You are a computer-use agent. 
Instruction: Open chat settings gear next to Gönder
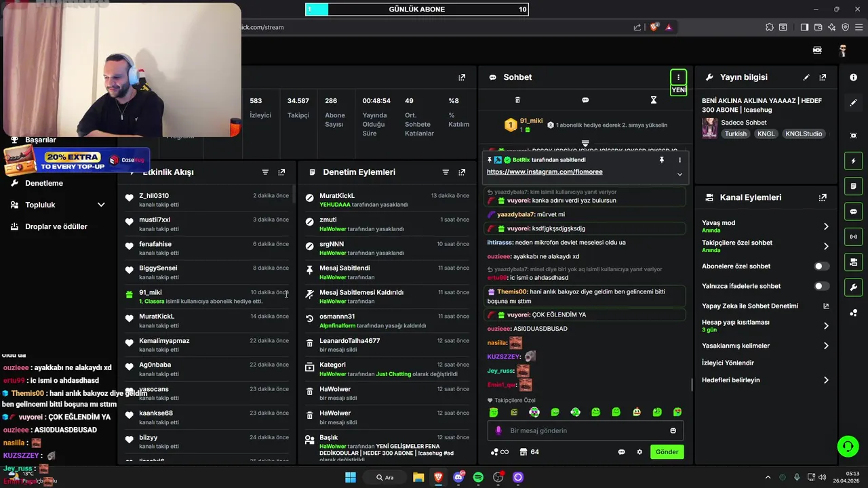click(x=639, y=452)
